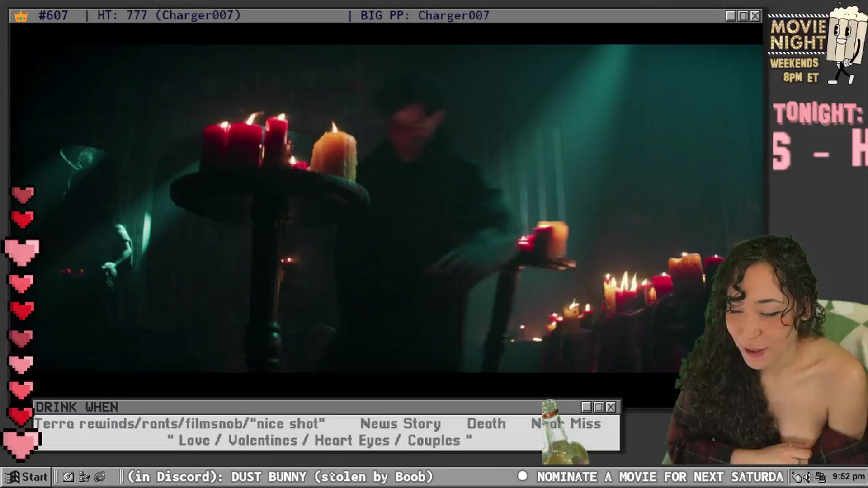Click the HT: 777 (Charger007) text
The image size is (868, 488).
pyautogui.click(x=169, y=15)
